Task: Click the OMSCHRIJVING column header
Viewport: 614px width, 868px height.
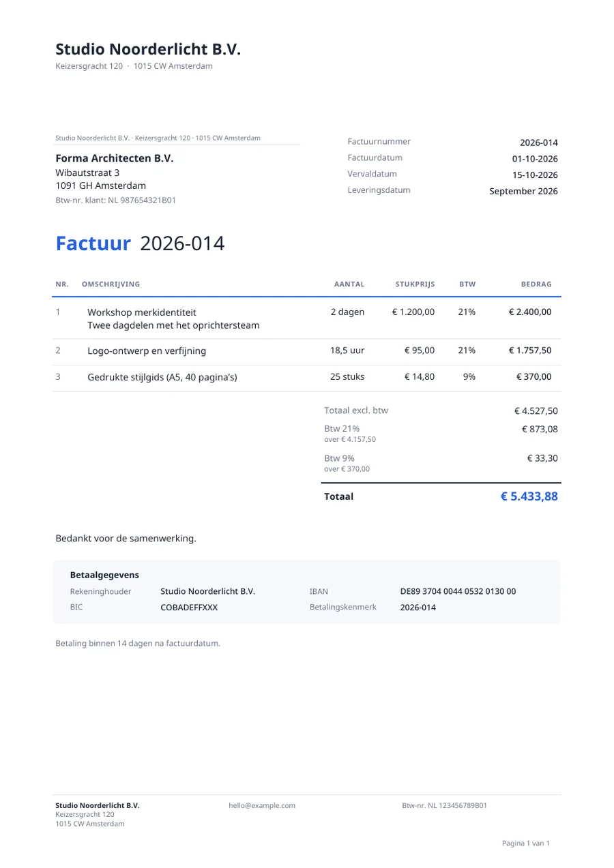Action: [111, 284]
